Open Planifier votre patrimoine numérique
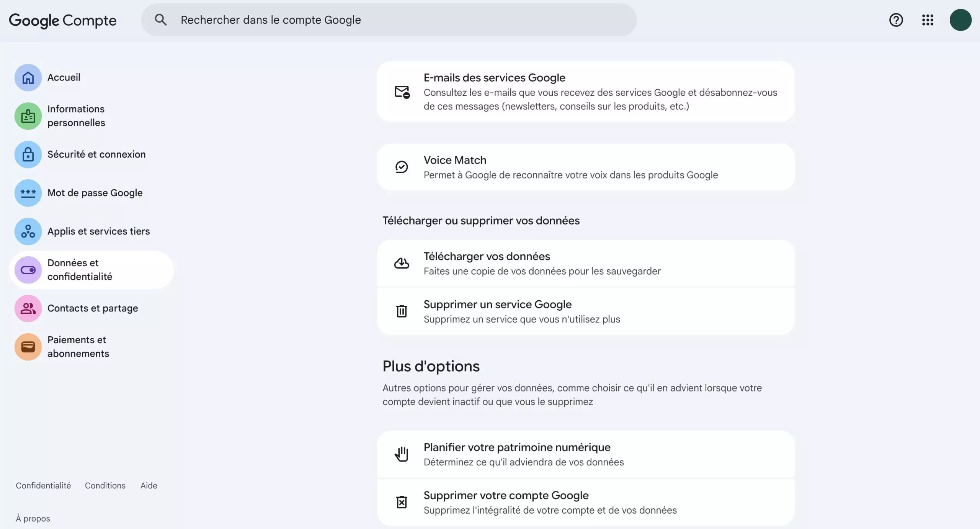The height and width of the screenshot is (529, 980). [x=585, y=454]
